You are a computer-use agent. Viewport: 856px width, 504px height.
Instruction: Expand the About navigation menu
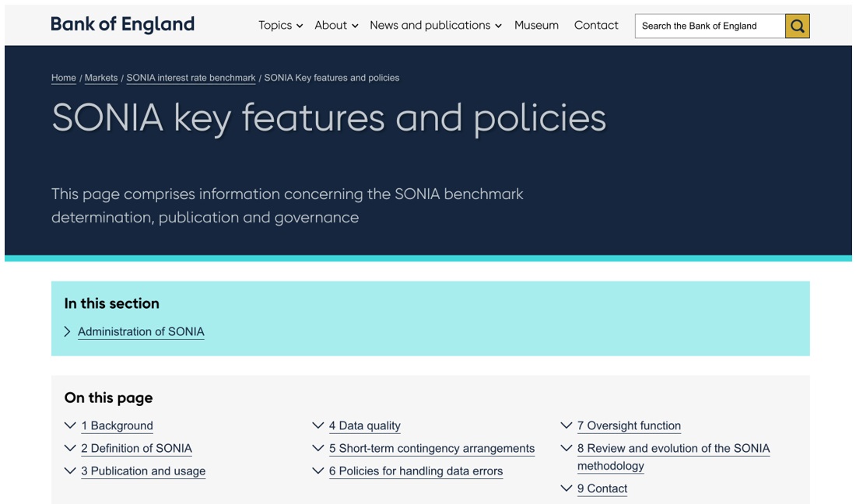pos(336,26)
